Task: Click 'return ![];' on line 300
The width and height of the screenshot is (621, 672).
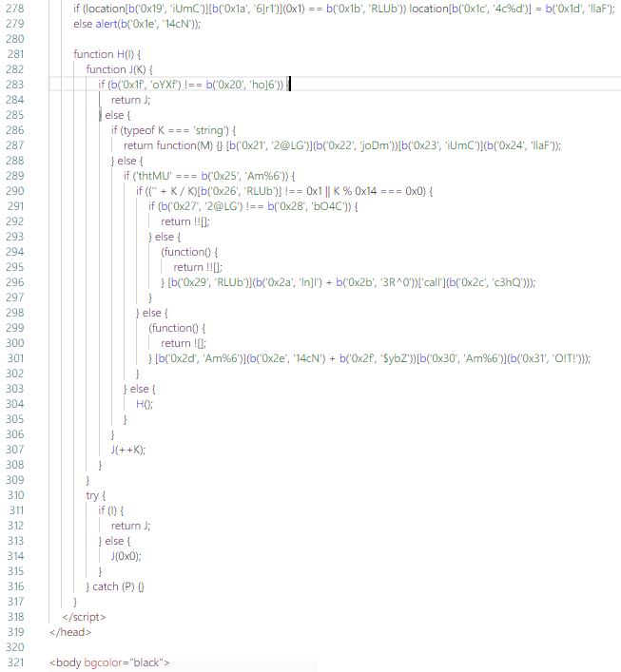Action: pos(184,343)
